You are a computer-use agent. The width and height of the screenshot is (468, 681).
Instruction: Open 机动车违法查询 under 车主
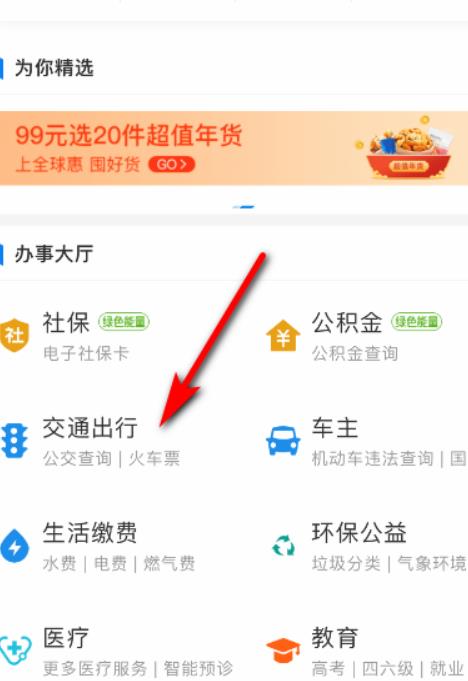372,459
